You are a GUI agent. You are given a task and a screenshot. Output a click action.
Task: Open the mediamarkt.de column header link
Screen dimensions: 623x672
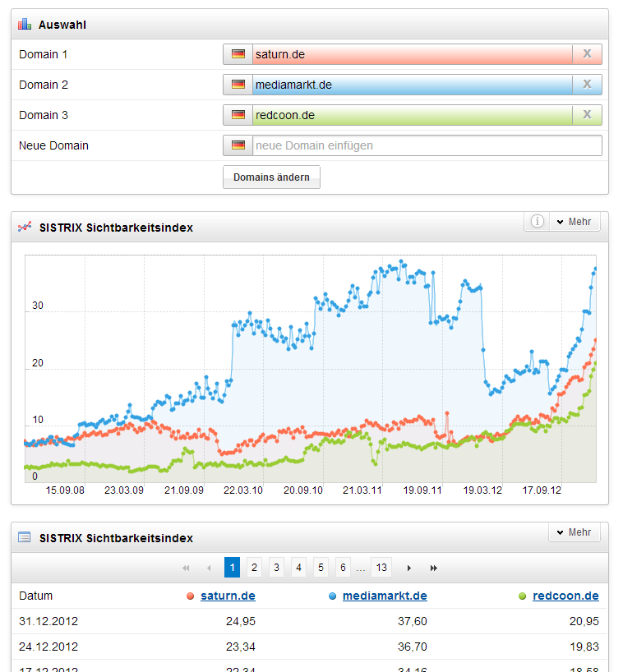point(385,596)
